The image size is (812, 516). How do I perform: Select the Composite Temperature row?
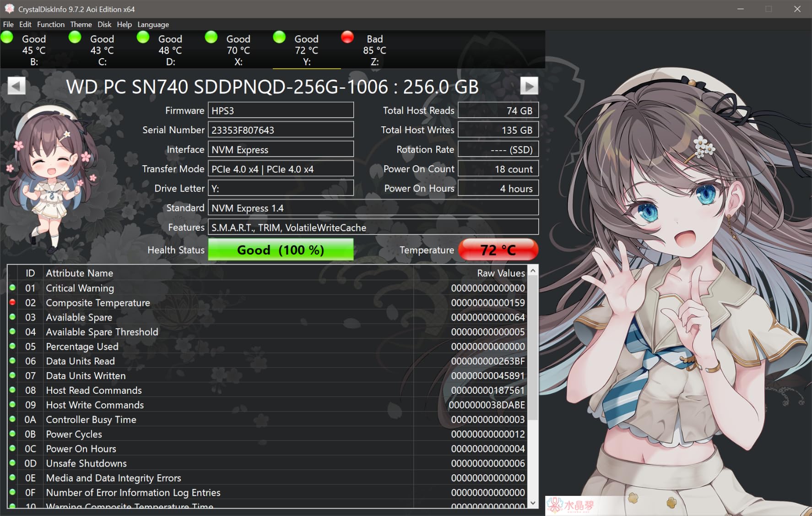tap(267, 303)
